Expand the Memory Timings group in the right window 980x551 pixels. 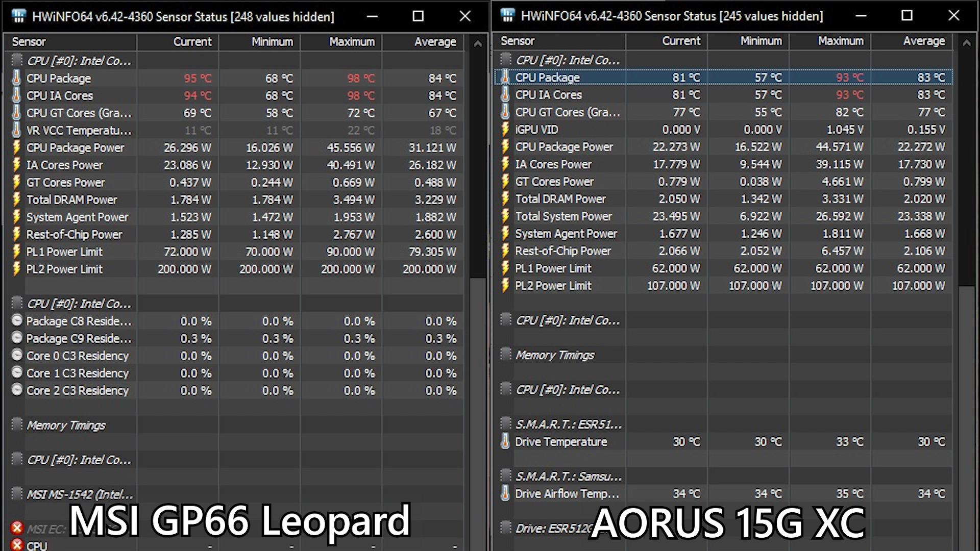click(x=506, y=354)
